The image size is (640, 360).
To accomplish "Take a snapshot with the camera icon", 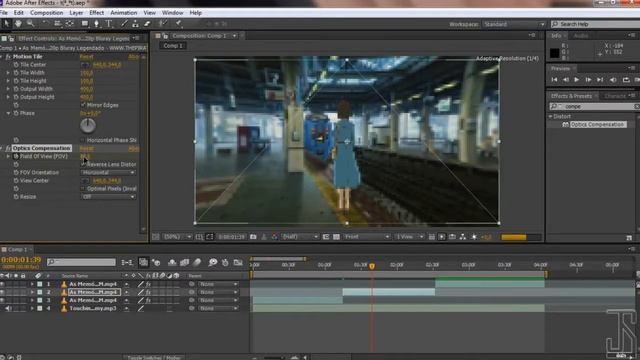I will (x=253, y=237).
